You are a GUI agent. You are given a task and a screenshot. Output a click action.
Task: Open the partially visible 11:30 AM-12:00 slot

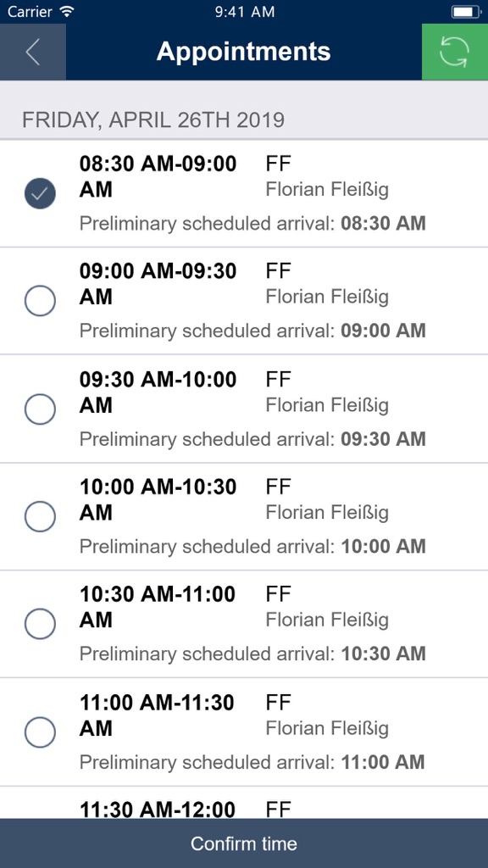(244, 803)
